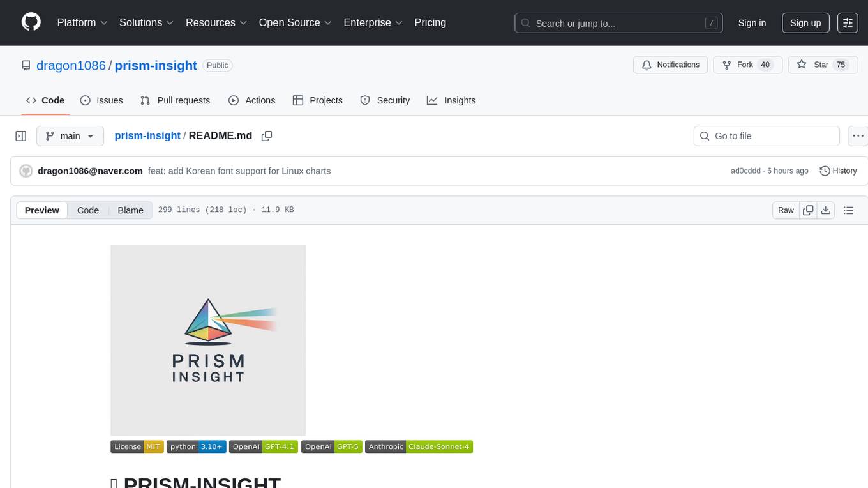The height and width of the screenshot is (488, 868).
Task: View the 75 stargazers count
Action: click(841, 65)
